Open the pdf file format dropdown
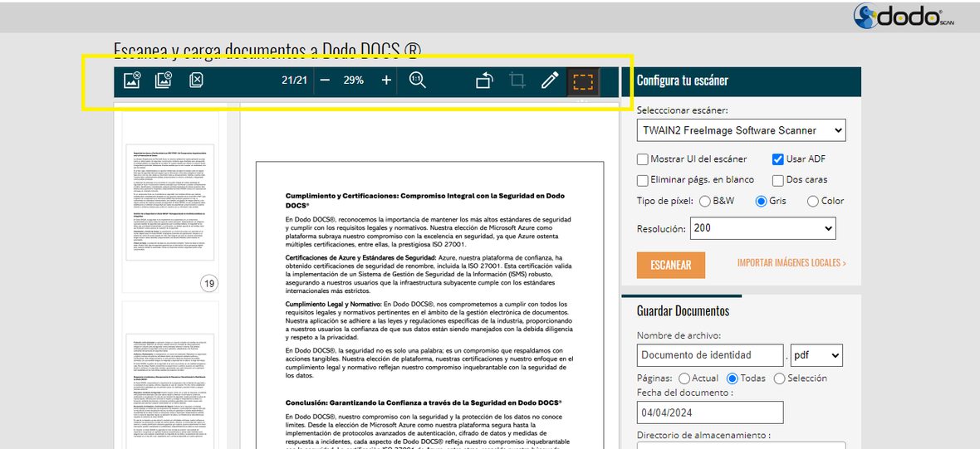Viewport: 980px width, 449px height. point(816,354)
